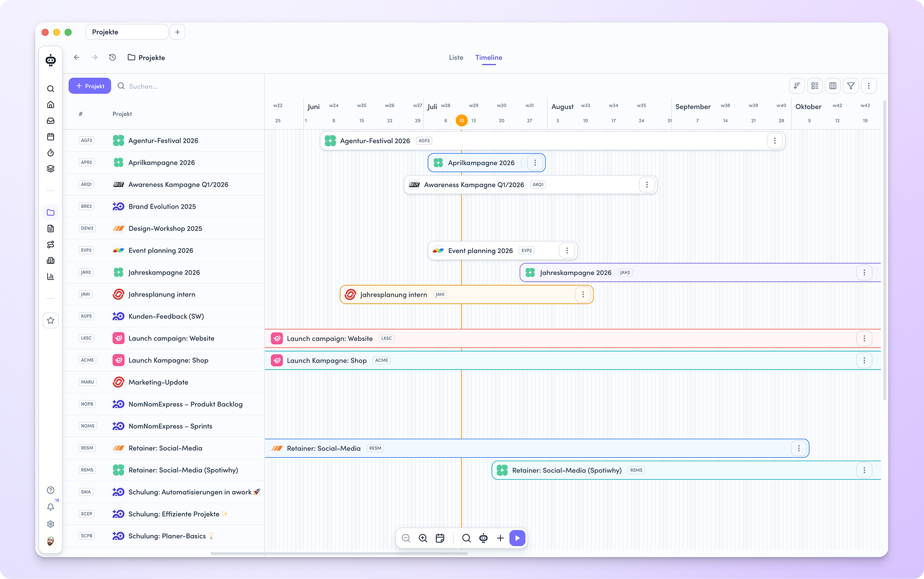The width and height of the screenshot is (924, 579).
Task: Click the Suchen search field
Action: [188, 86]
